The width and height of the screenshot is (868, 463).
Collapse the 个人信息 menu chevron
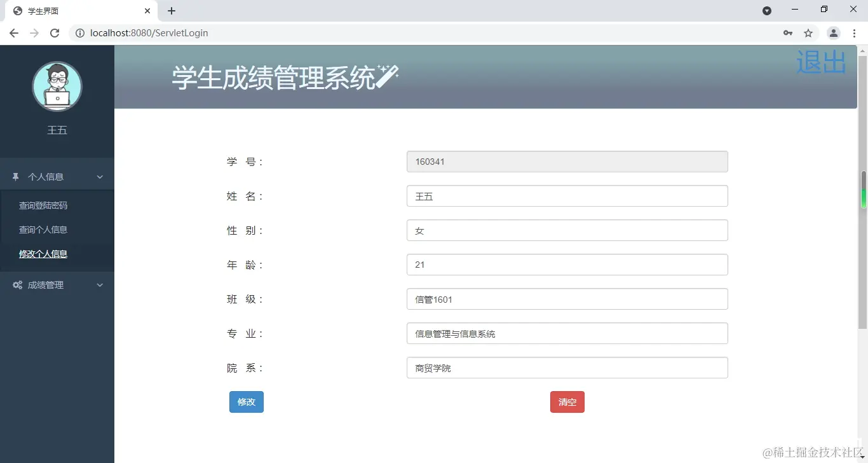(x=100, y=177)
